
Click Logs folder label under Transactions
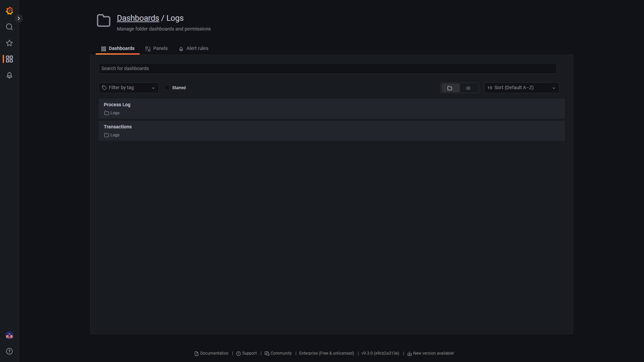(112, 135)
